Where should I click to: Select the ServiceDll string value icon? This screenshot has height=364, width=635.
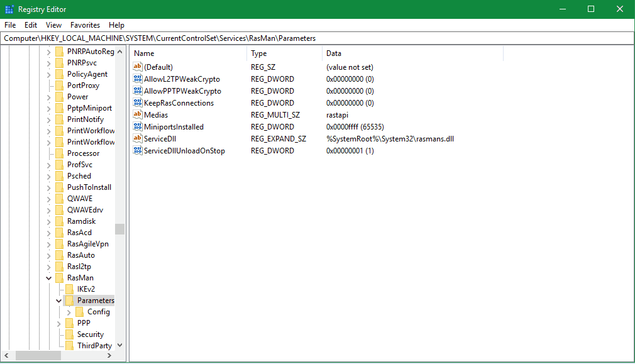[x=138, y=139]
